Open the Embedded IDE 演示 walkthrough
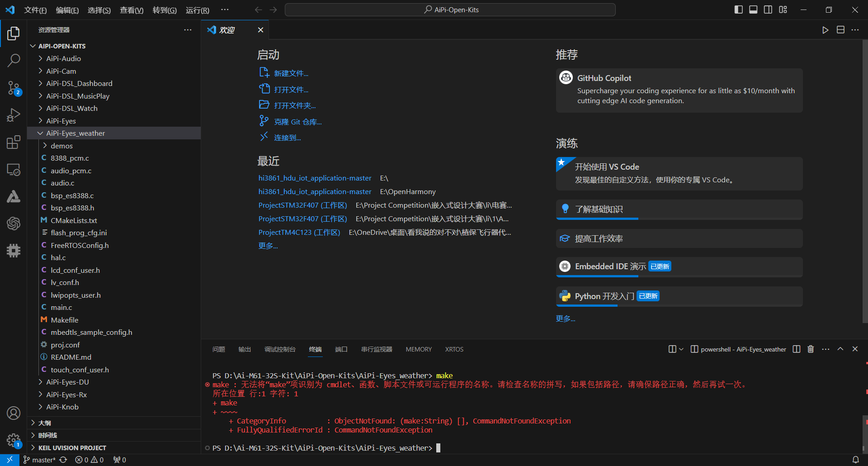Viewport: 868px width, 466px height. point(679,267)
